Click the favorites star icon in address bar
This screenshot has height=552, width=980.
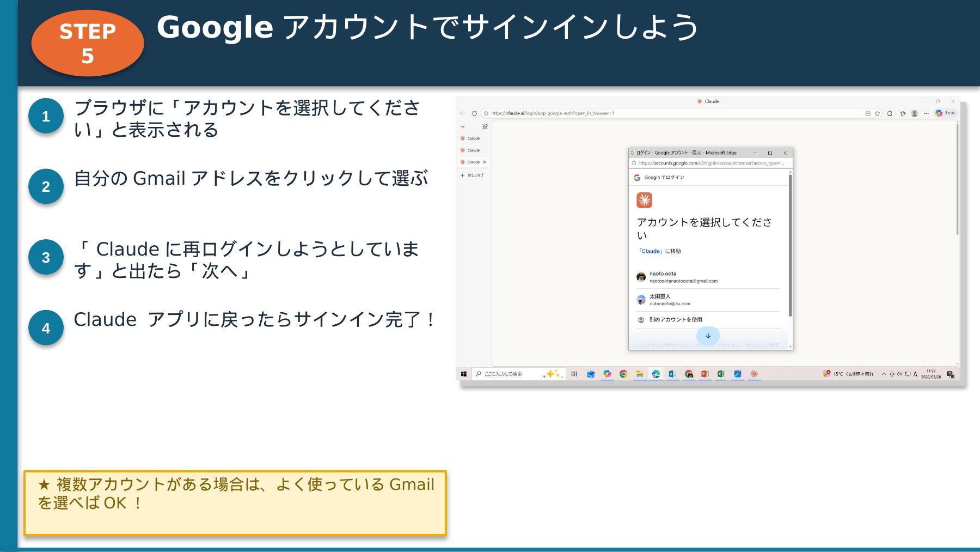[877, 113]
